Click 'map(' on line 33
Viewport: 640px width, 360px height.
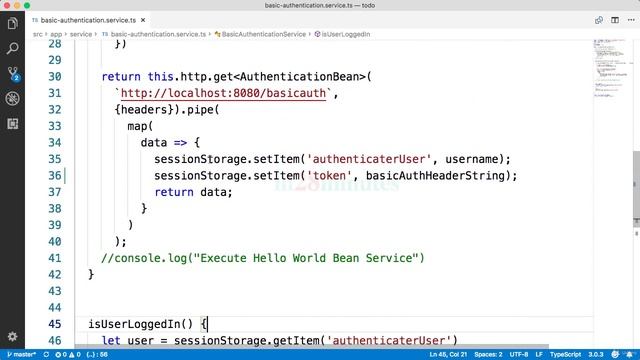click(140, 126)
